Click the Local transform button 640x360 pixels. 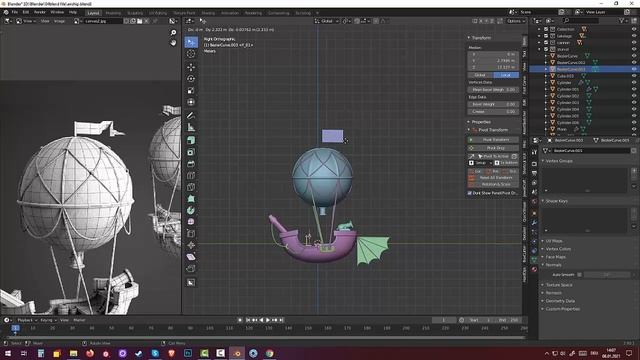click(x=506, y=75)
